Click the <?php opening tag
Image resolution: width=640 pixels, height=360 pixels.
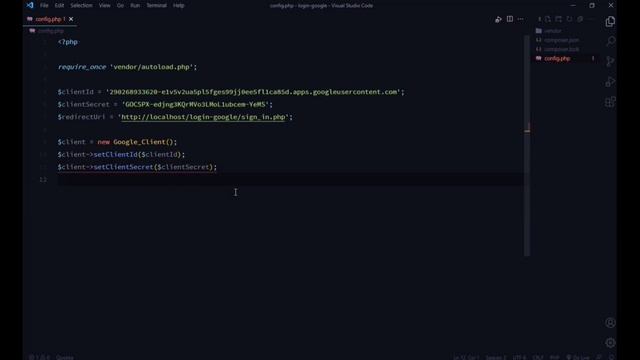[x=68, y=42]
